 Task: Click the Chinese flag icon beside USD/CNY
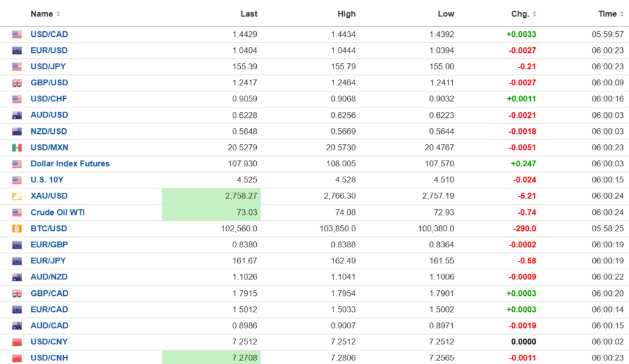tap(17, 342)
